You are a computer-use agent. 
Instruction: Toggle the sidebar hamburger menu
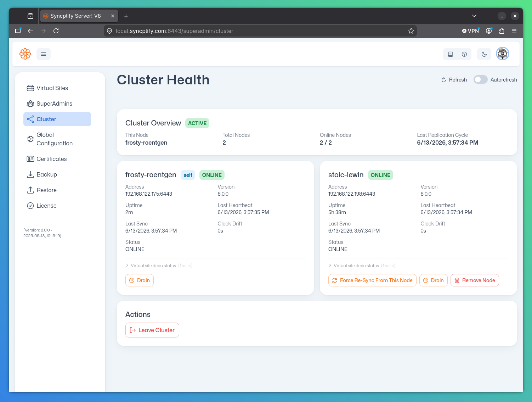(44, 54)
